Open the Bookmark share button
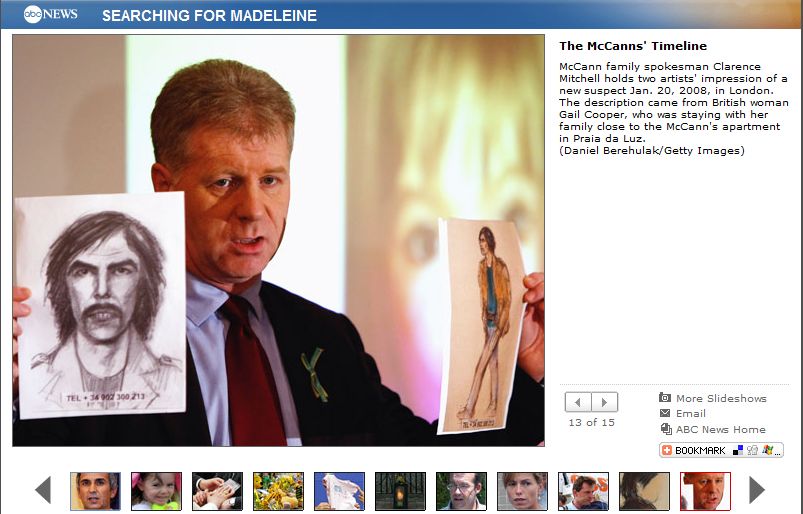 721,450
